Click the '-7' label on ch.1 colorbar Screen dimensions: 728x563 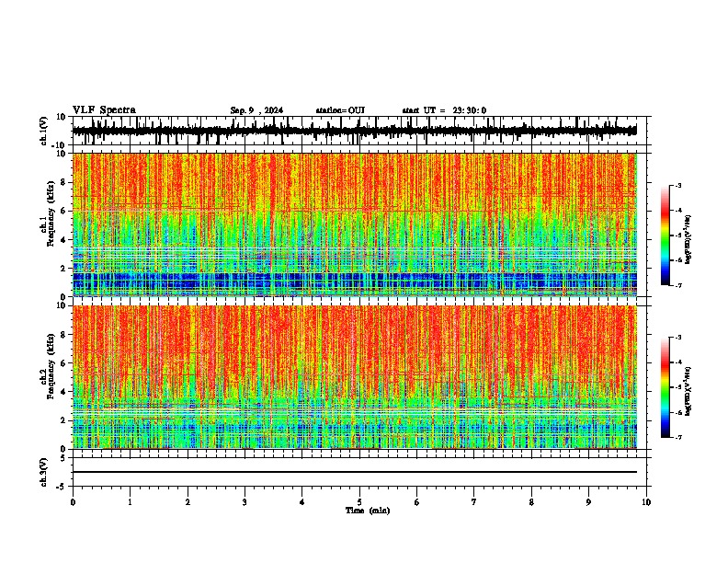click(677, 285)
